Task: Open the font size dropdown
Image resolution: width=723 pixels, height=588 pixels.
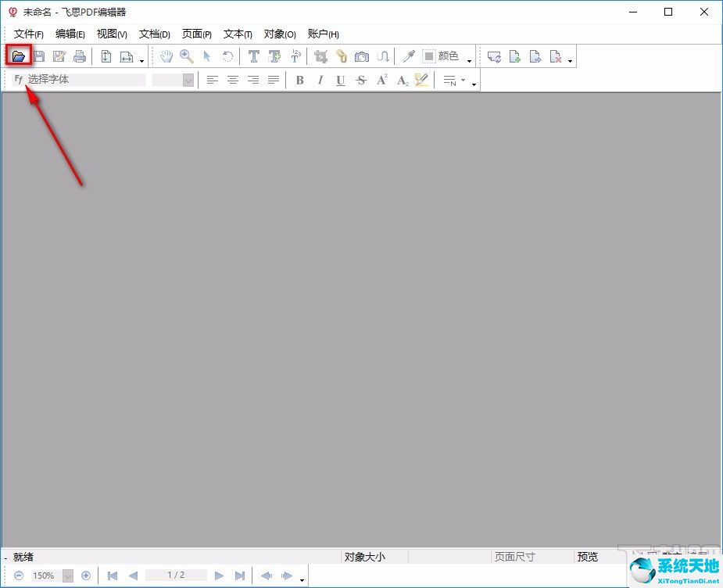Action: (x=188, y=80)
